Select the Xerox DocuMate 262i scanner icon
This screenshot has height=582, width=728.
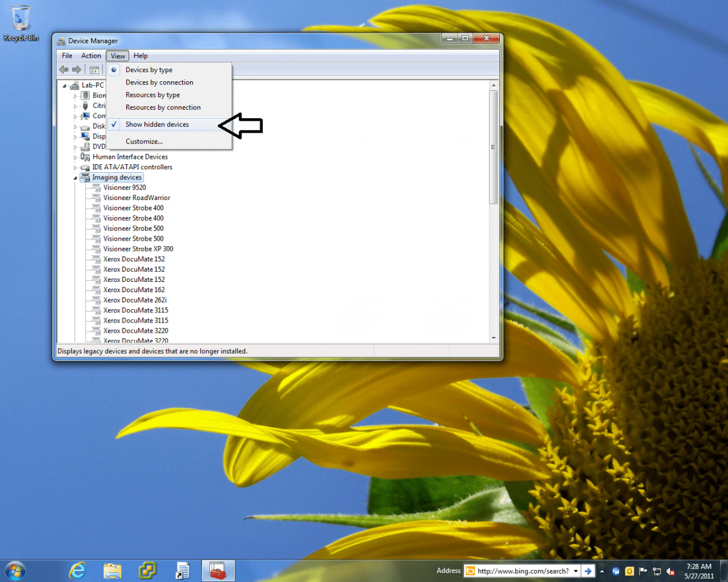pyautogui.click(x=96, y=299)
